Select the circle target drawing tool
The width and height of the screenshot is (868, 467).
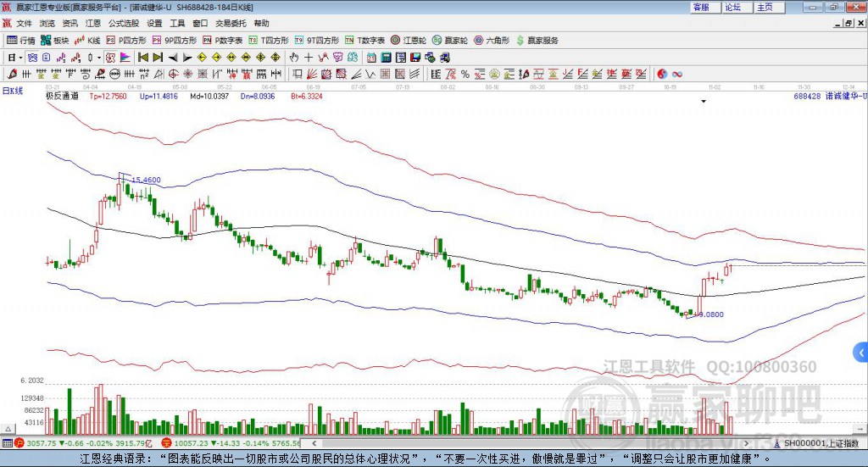[173, 74]
